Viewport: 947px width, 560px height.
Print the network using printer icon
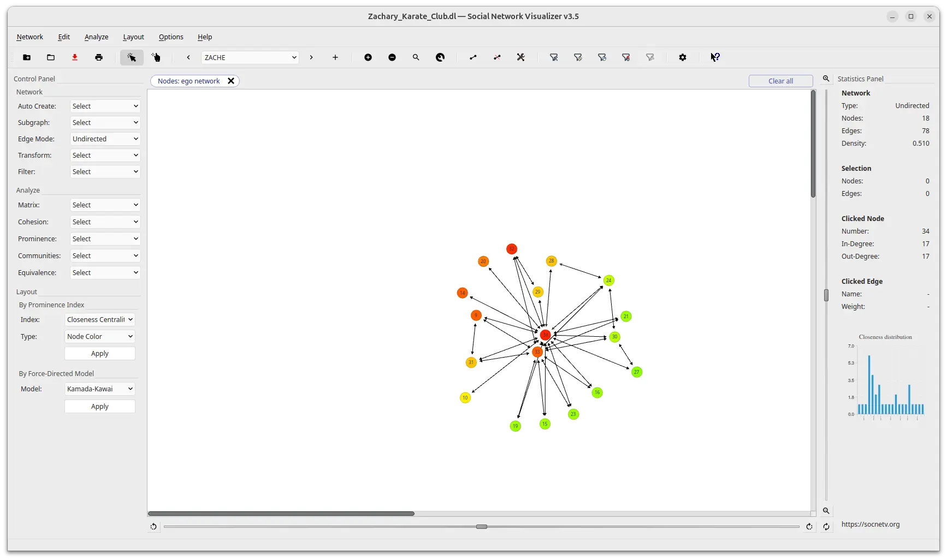pos(99,57)
